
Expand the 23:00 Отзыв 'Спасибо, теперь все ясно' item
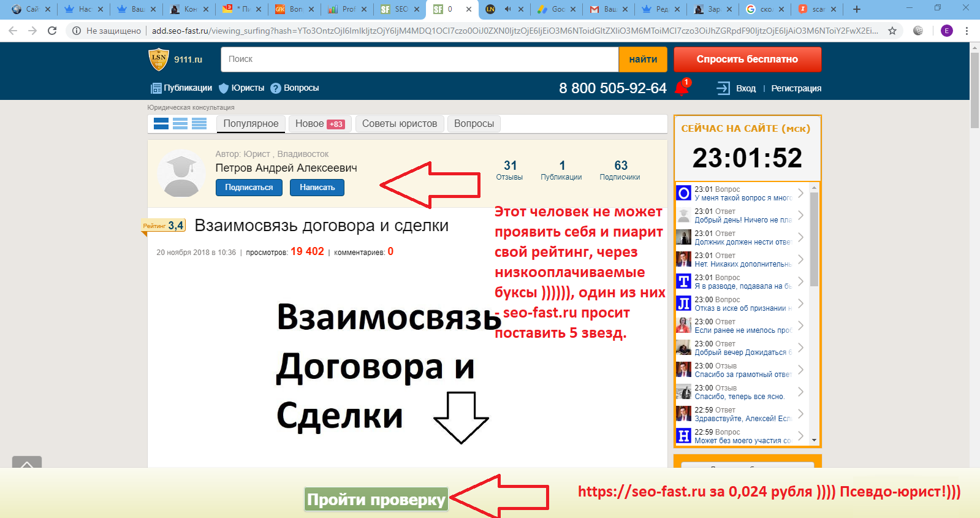pos(800,392)
